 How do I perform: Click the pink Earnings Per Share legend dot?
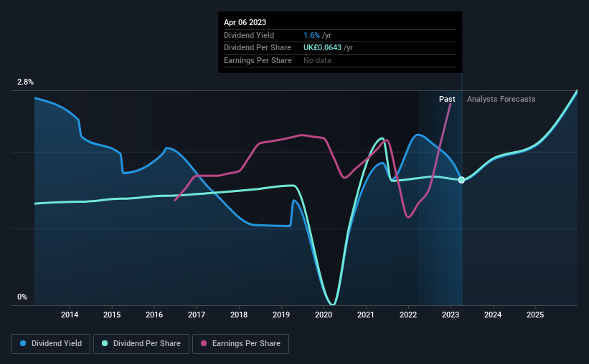[x=204, y=343]
